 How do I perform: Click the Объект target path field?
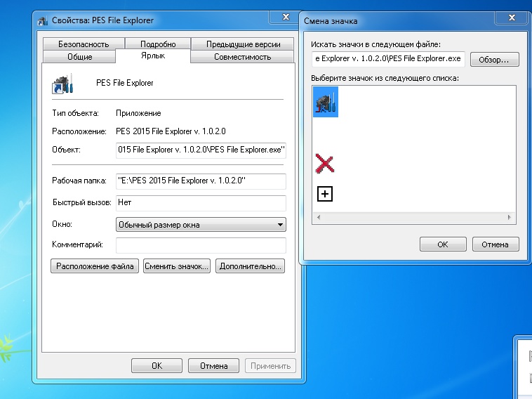(201, 150)
